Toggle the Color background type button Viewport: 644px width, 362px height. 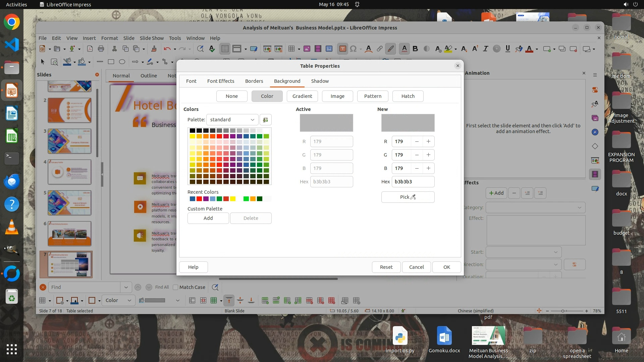click(x=267, y=96)
